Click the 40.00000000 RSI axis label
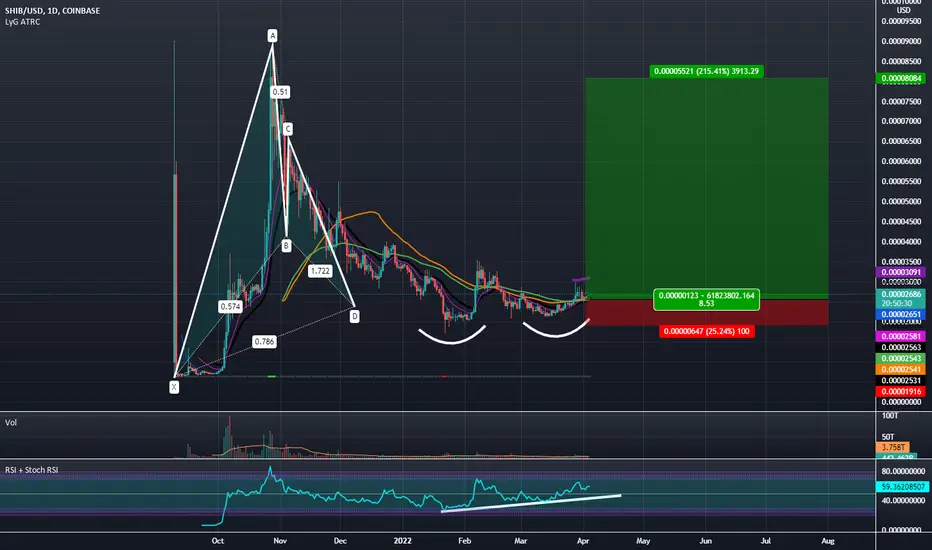 pos(903,501)
